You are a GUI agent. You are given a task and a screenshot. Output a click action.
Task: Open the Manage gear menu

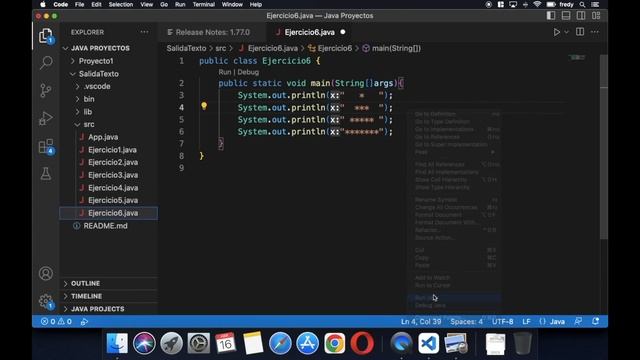(46, 302)
